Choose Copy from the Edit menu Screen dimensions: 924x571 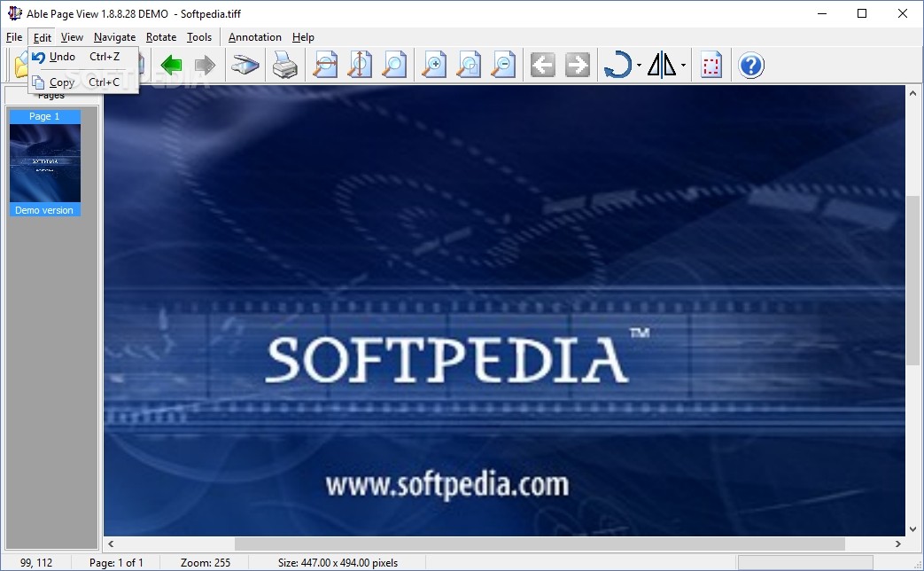pos(83,82)
